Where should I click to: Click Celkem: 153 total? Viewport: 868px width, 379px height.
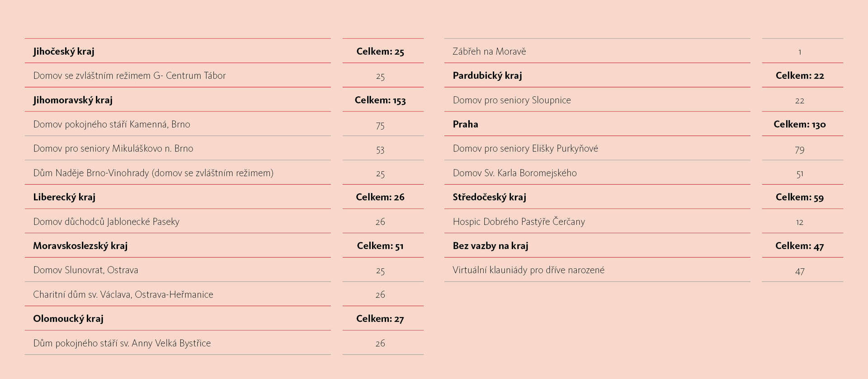tap(380, 100)
